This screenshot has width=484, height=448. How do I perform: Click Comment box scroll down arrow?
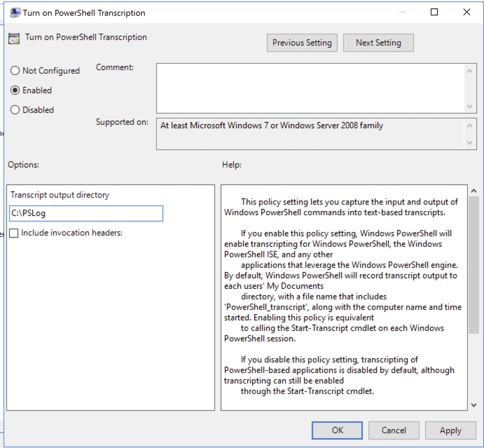(469, 106)
